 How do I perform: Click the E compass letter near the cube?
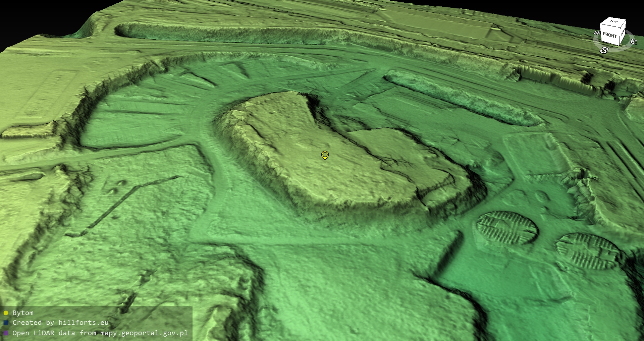click(633, 42)
